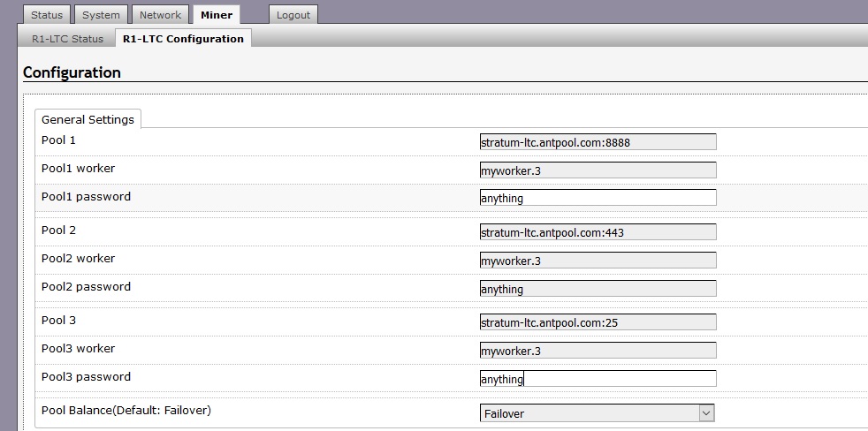Click the Configuration heading text
This screenshot has height=431, width=868.
pos(72,72)
